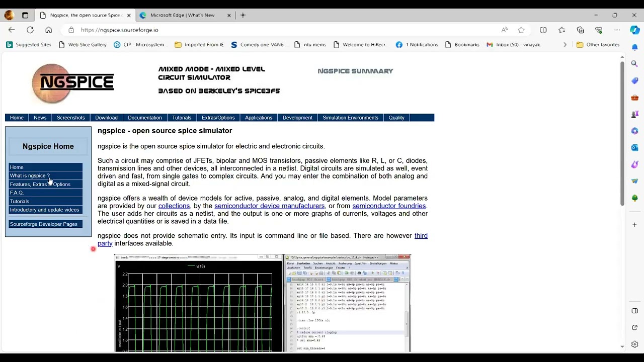Open the sidebar Search icon
Screen dimensions: 644x362
[x=634, y=64]
